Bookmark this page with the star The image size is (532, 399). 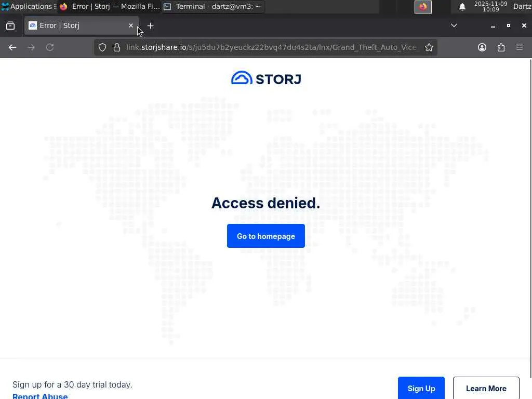click(429, 47)
